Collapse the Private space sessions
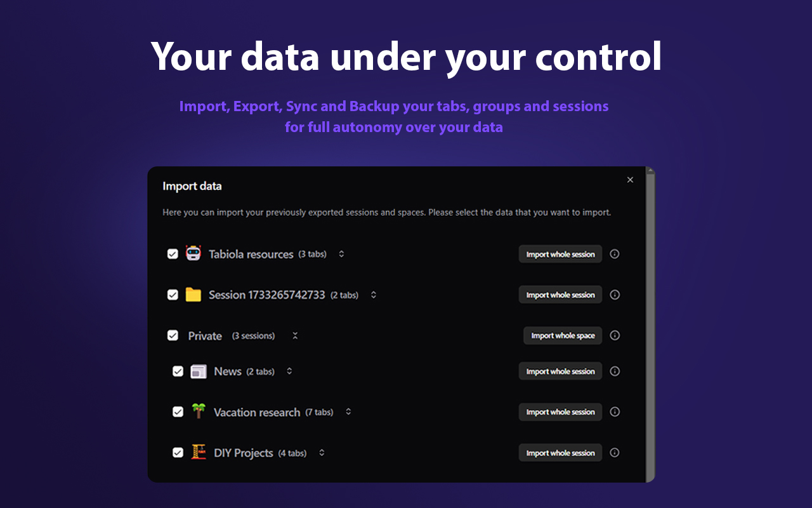 click(x=295, y=335)
